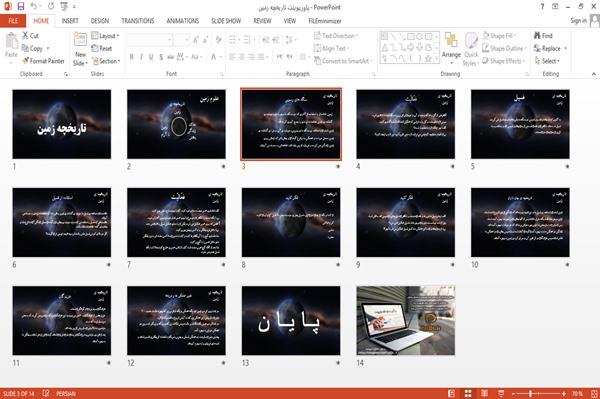Screen dimensions: 600x399
Task: Click Find in the Editing group
Action: [x=543, y=36]
